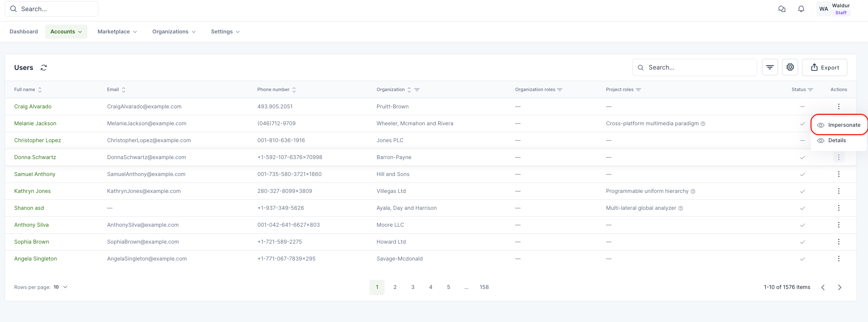Select Impersonate from the actions menu

(844, 125)
